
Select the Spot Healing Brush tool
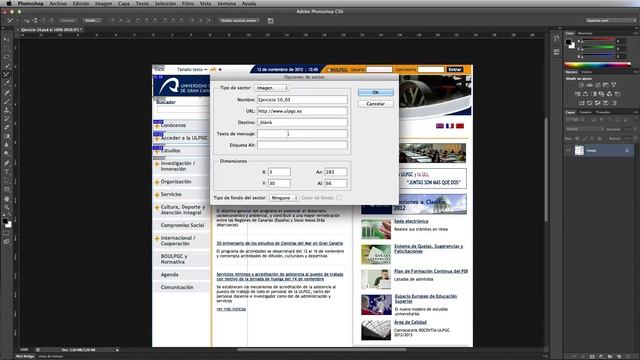tap(7, 93)
